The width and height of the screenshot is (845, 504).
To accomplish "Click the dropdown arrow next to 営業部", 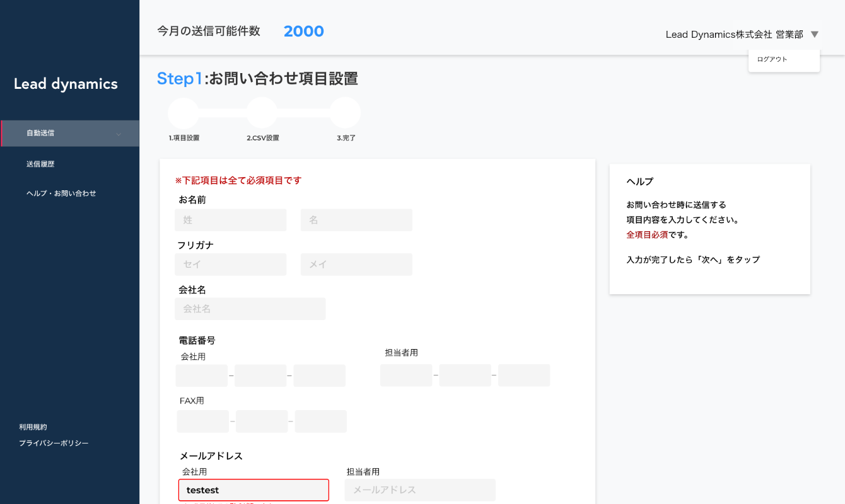I will (815, 35).
